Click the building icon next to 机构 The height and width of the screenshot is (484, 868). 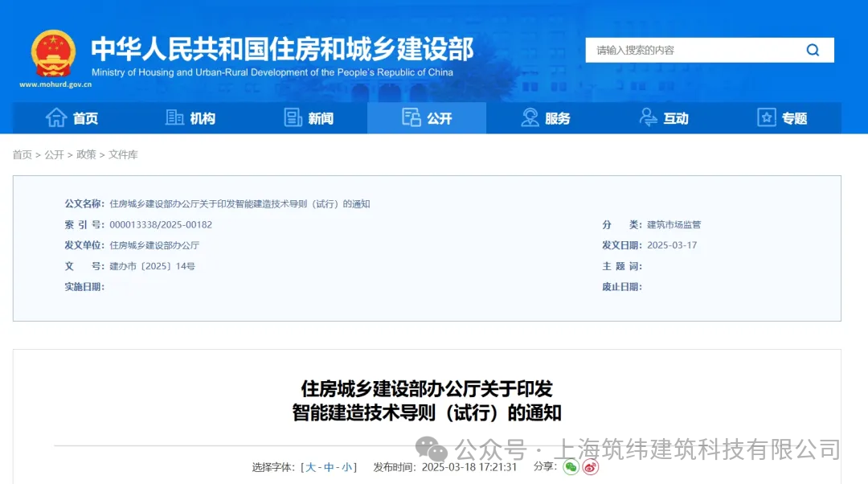pyautogui.click(x=174, y=117)
